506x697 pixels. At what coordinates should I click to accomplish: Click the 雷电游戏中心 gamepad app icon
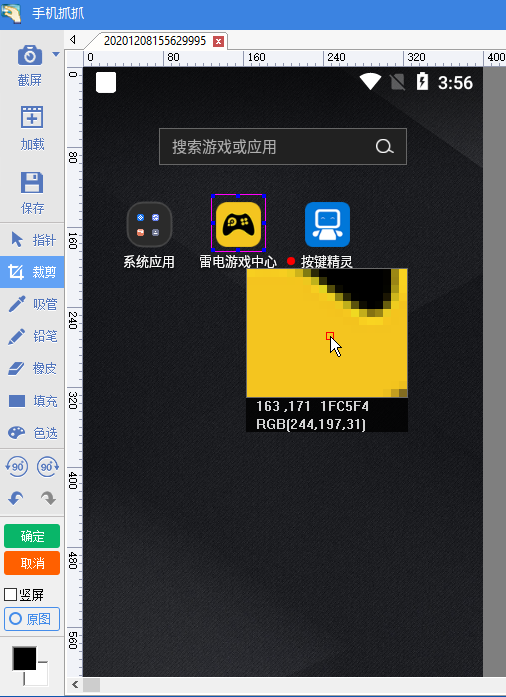coord(238,224)
